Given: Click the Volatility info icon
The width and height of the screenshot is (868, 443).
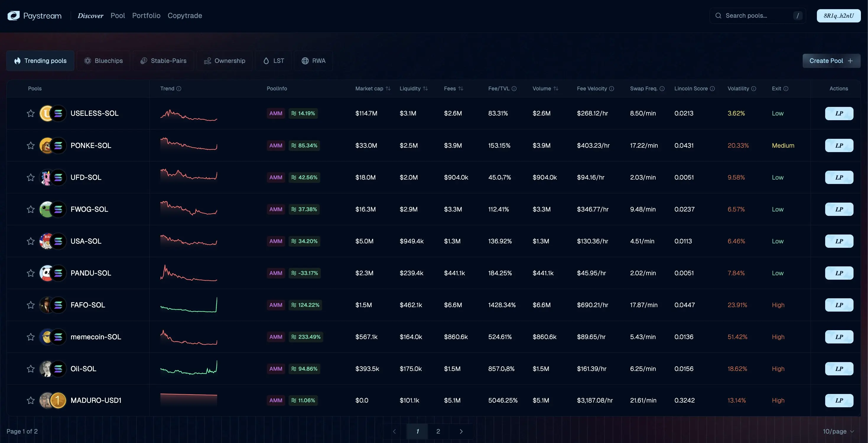Looking at the screenshot, I should click(754, 89).
